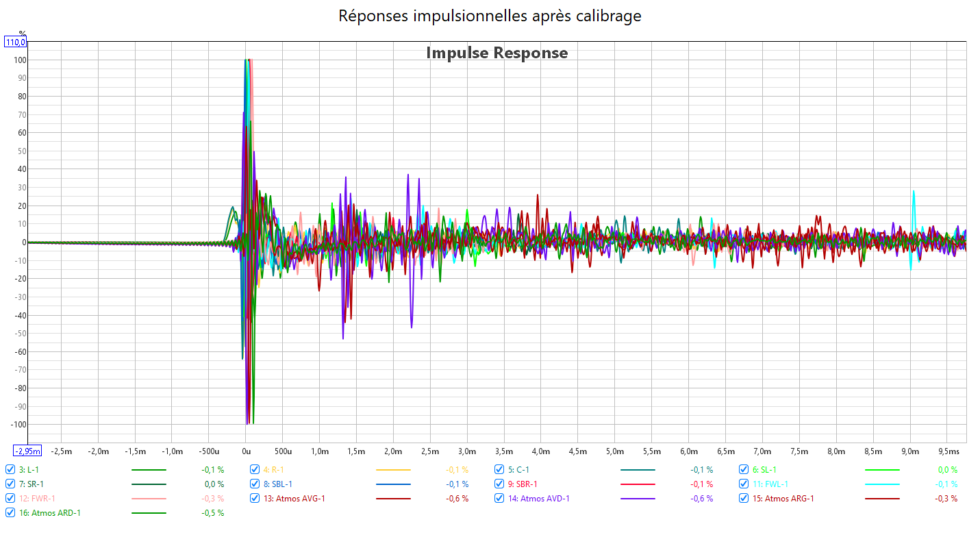Uncheck the 3: L-1 trace checkbox

(x=10, y=470)
